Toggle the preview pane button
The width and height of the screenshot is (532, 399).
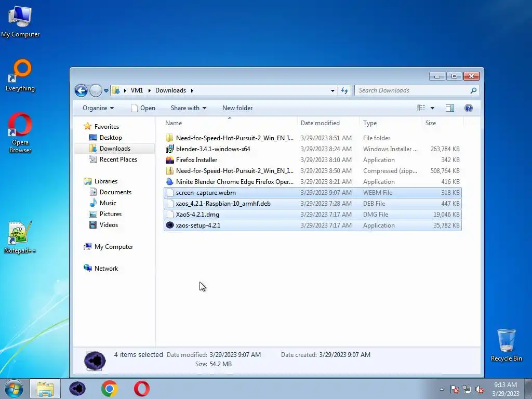[x=450, y=108]
